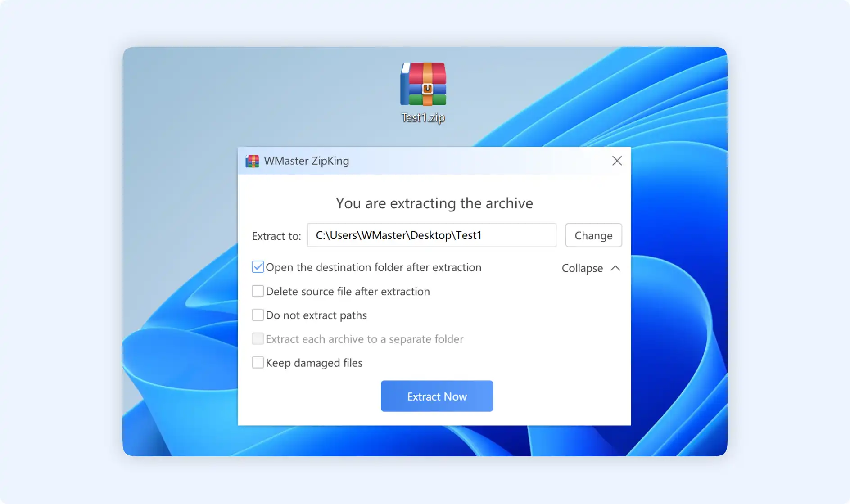
Task: Click the Extract to path field
Action: (x=432, y=235)
